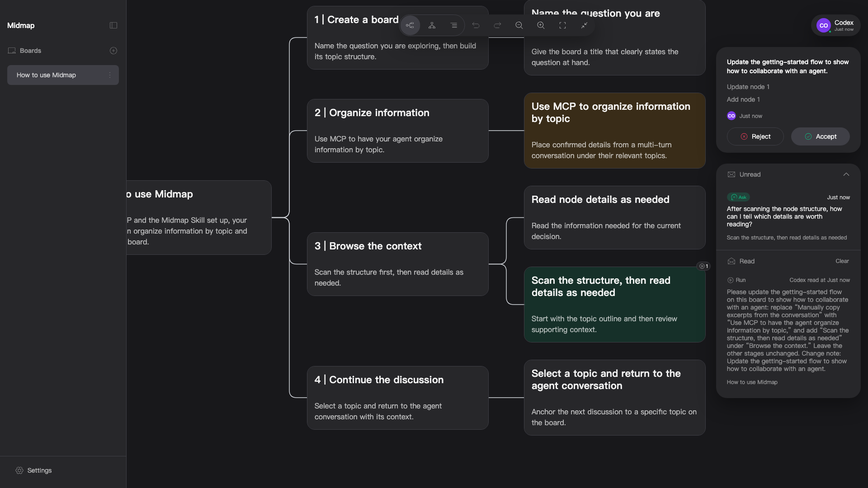Image resolution: width=868 pixels, height=488 pixels.
Task: Click the Run label in the read message
Action: pyautogui.click(x=736, y=280)
